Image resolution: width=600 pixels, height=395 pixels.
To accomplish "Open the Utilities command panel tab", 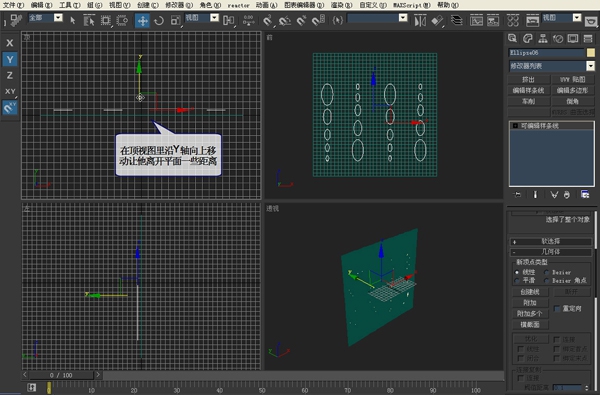I will point(588,38).
